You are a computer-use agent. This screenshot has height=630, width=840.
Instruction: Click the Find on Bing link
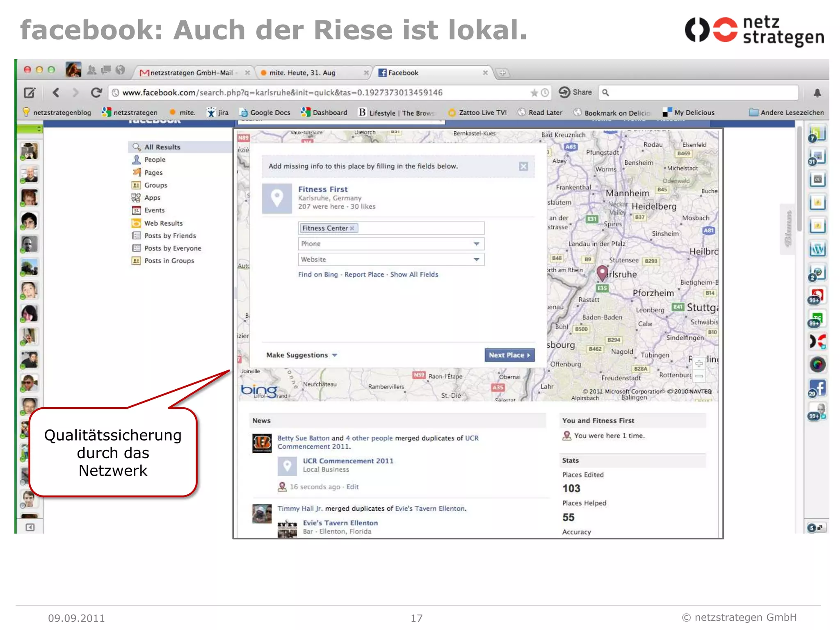(x=318, y=274)
